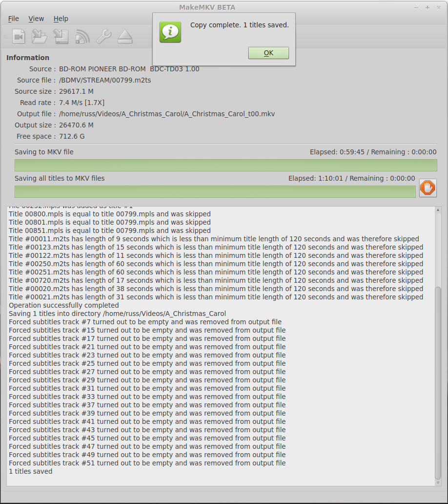Viewport: 448px width, 504px height.
Task: Click log line for forced subtitles track #7
Action: 145,322
